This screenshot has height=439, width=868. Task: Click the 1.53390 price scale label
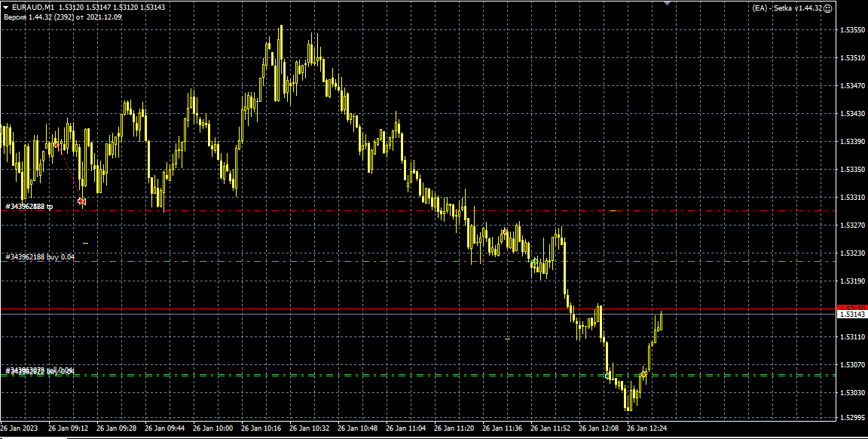(852, 141)
